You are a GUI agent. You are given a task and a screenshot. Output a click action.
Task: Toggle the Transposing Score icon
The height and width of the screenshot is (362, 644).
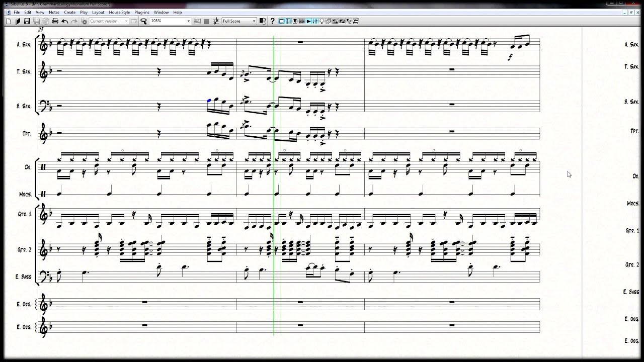[x=216, y=21]
